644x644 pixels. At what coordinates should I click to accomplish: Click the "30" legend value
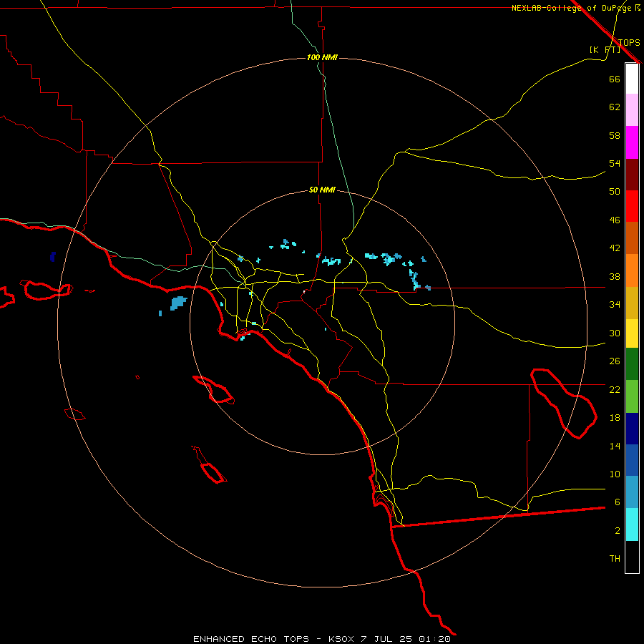pyautogui.click(x=615, y=333)
